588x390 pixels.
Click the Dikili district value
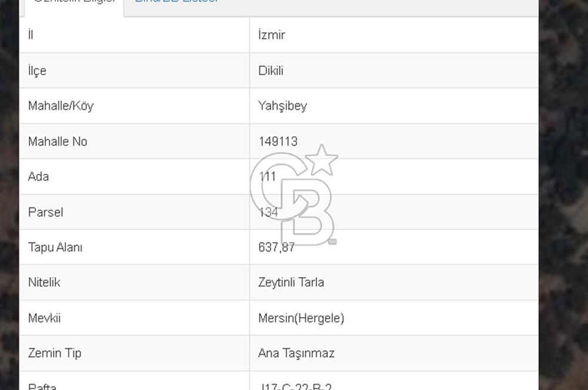click(271, 70)
